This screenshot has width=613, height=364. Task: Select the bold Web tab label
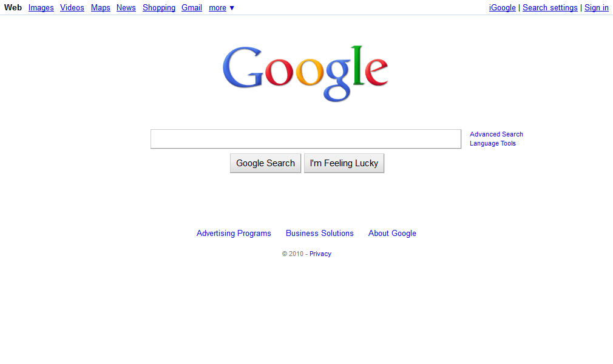pos(13,8)
